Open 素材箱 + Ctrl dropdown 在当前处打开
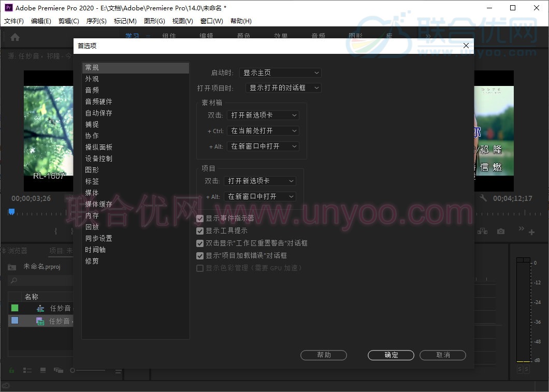This screenshot has width=549, height=392. pyautogui.click(x=263, y=131)
